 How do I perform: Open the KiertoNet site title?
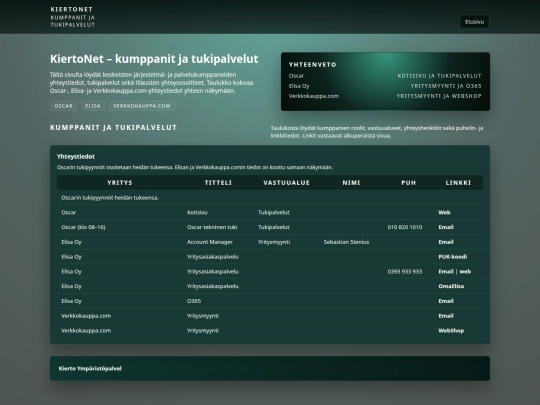click(72, 9)
